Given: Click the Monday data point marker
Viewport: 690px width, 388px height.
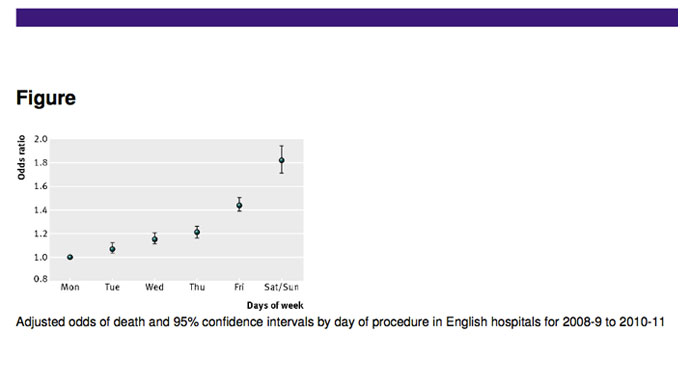Looking at the screenshot, I should [x=70, y=257].
